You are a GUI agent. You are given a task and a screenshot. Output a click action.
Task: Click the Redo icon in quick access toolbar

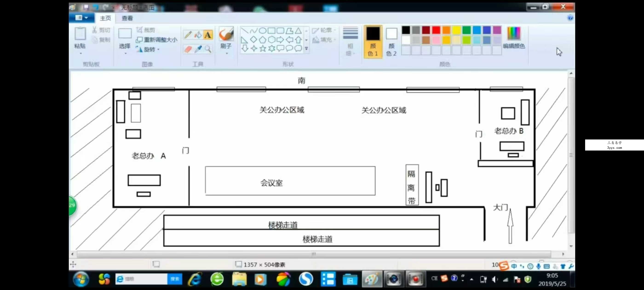106,7
